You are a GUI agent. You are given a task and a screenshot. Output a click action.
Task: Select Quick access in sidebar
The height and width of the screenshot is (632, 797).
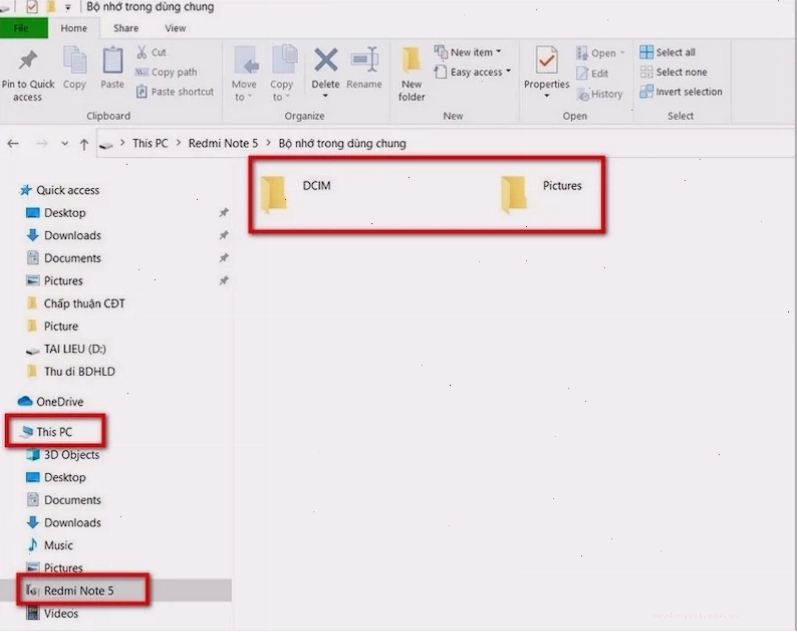point(59,190)
